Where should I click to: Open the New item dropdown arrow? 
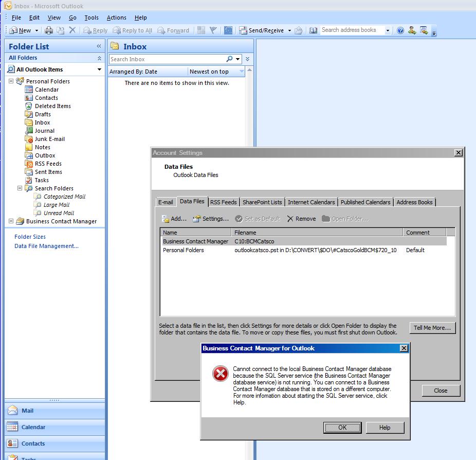(x=37, y=31)
